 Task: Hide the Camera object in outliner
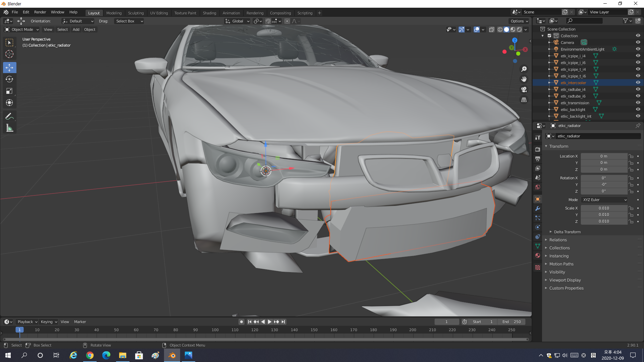[638, 42]
